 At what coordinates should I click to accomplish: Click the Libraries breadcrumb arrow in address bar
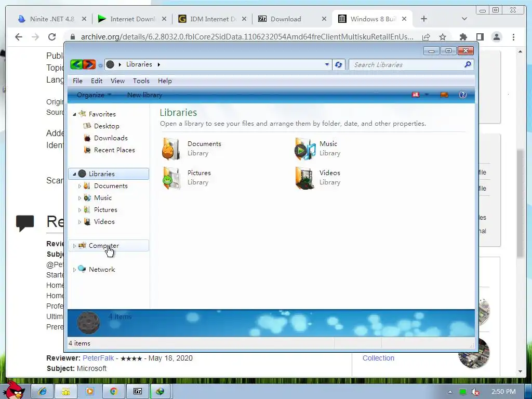click(x=158, y=64)
